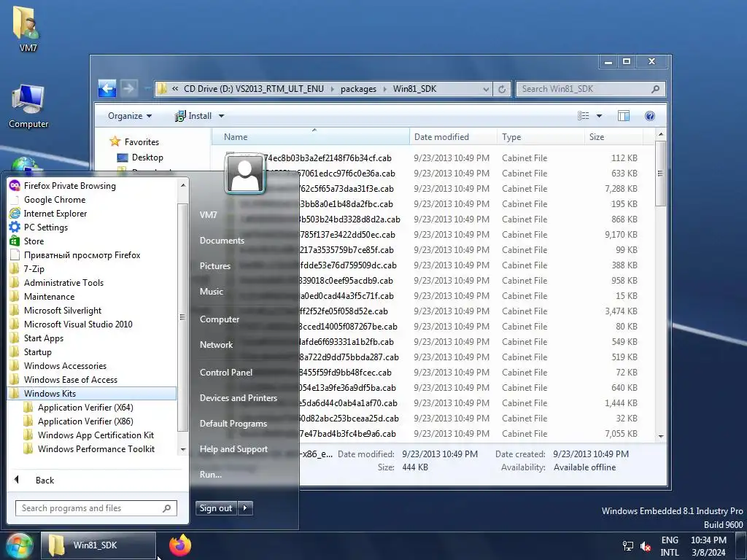Open view options dropdown arrow

pyautogui.click(x=600, y=116)
